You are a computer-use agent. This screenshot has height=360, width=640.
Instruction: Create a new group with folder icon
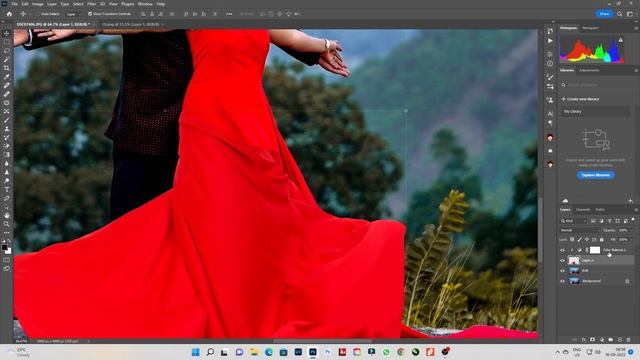pos(611,340)
